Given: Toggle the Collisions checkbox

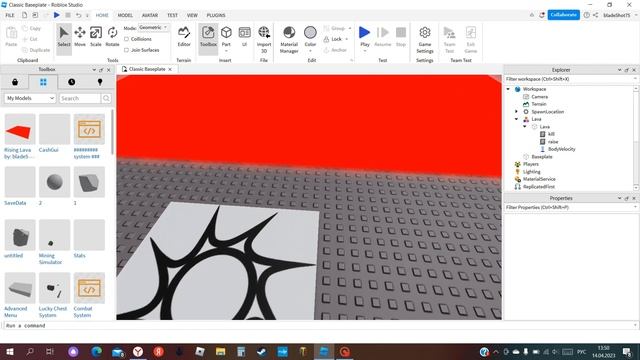Looking at the screenshot, I should [x=127, y=39].
